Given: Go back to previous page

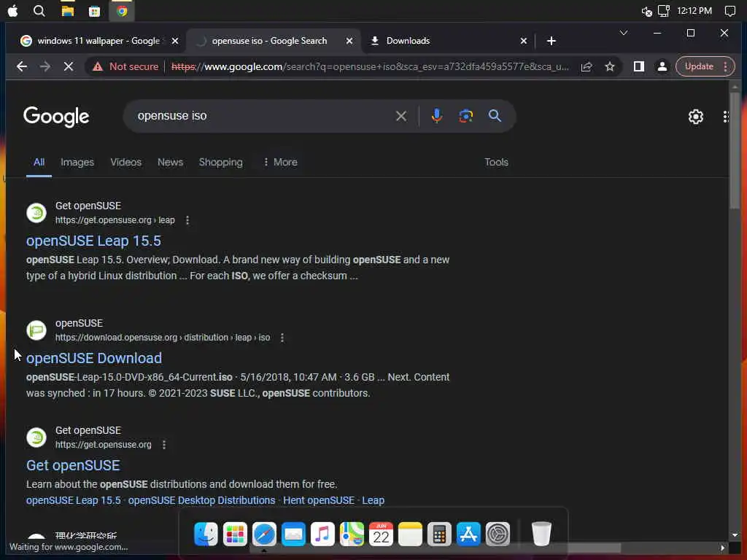Looking at the screenshot, I should click(x=21, y=66).
